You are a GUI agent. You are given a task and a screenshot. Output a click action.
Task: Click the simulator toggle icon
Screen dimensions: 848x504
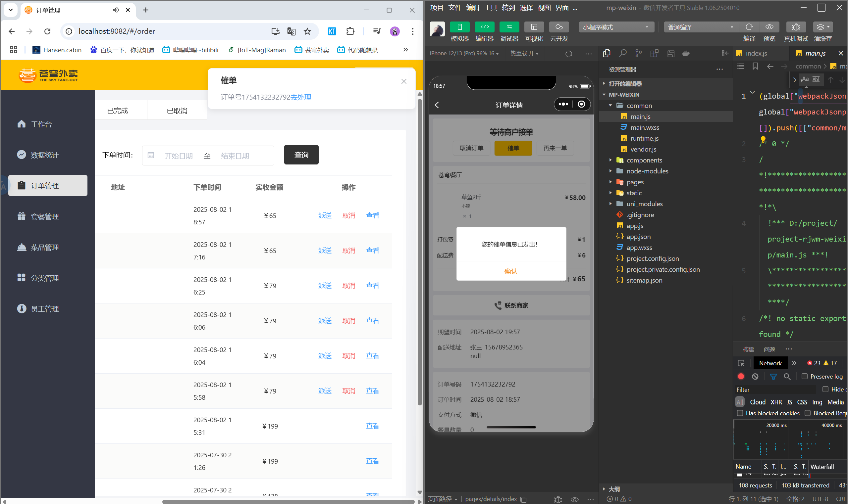coord(459,27)
